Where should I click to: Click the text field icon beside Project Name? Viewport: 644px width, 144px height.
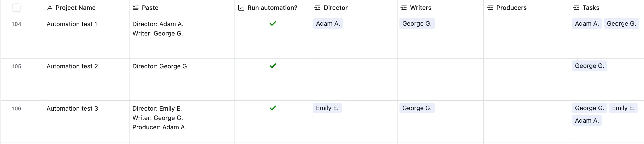[x=50, y=8]
